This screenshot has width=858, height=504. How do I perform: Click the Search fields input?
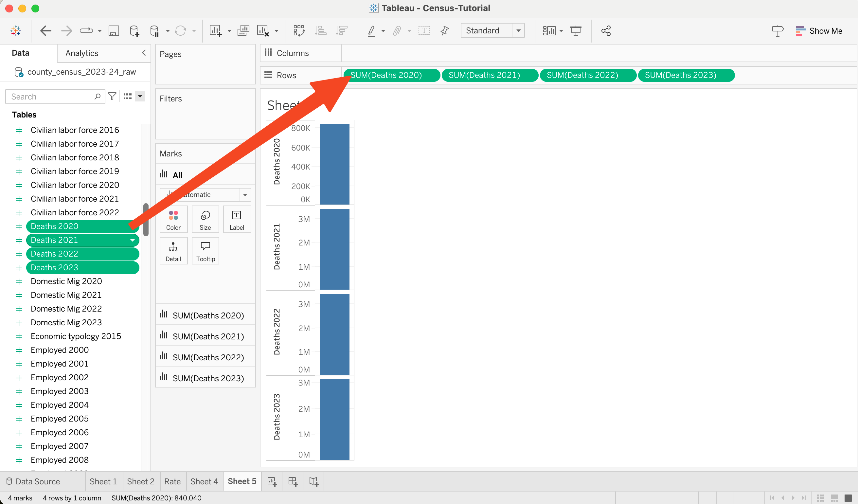pyautogui.click(x=55, y=96)
